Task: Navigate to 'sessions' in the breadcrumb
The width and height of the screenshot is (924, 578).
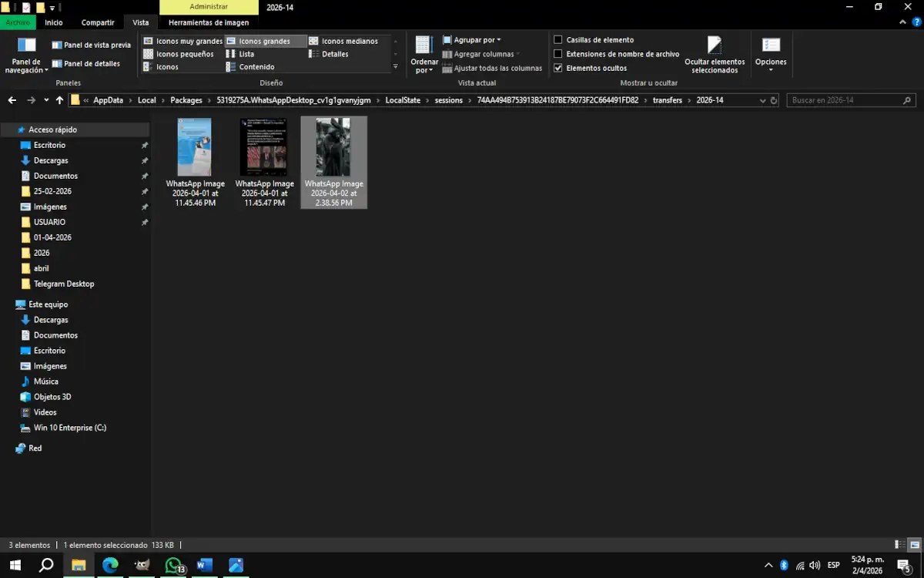Action: (x=449, y=99)
